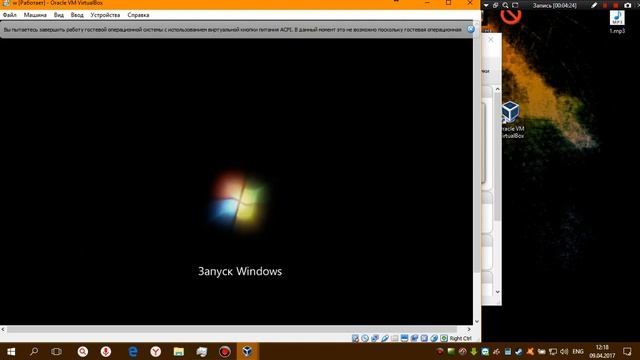Expand the recorder toolbar dropdown arrow
The image size is (640, 360).
486,5
